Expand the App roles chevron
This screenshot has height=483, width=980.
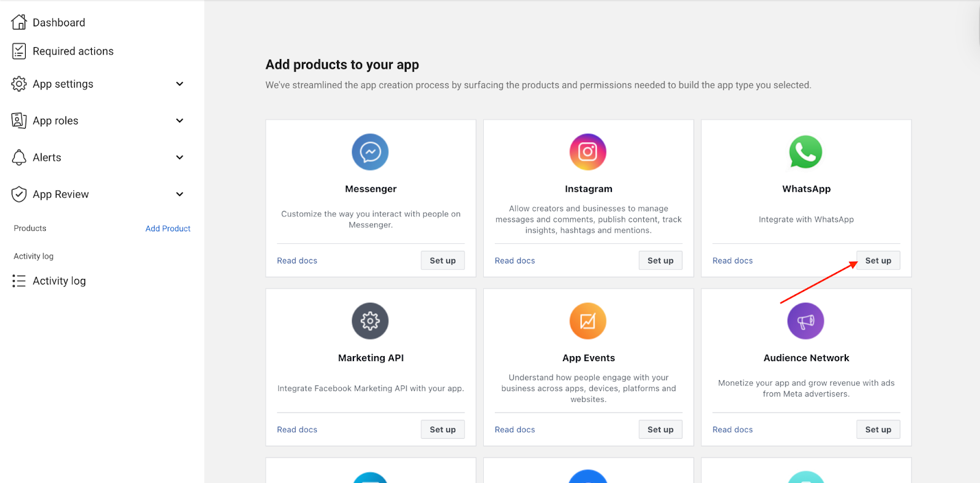click(179, 121)
